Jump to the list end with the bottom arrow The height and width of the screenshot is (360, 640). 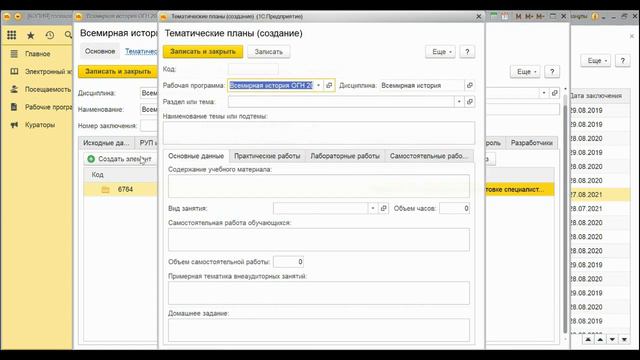[x=624, y=340]
